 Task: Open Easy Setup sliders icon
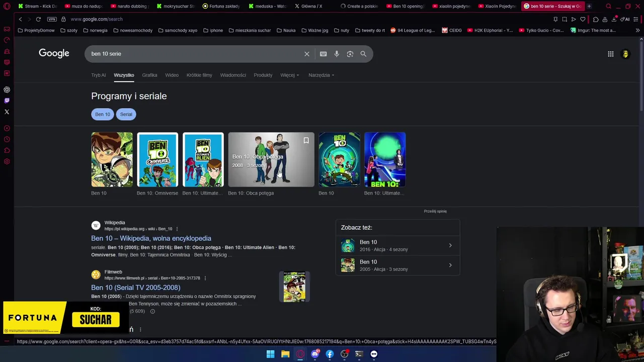[x=637, y=19]
